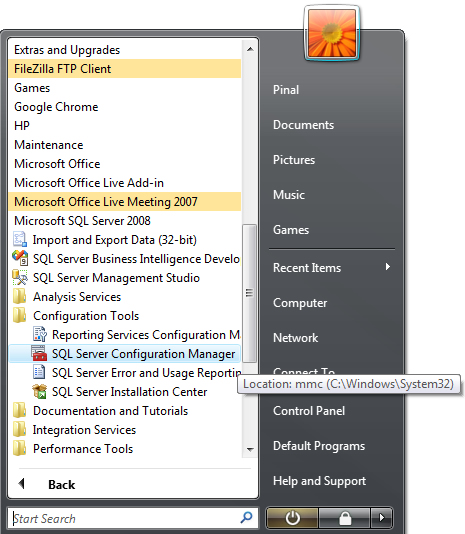Viewport: 465px width, 534px height.
Task: Click the lock computer button
Action: (x=344, y=518)
